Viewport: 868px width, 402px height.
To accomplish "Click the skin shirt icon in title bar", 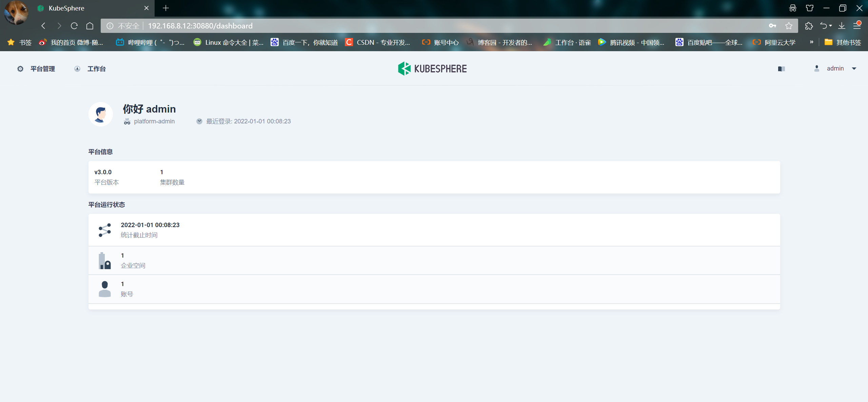I will [x=810, y=8].
